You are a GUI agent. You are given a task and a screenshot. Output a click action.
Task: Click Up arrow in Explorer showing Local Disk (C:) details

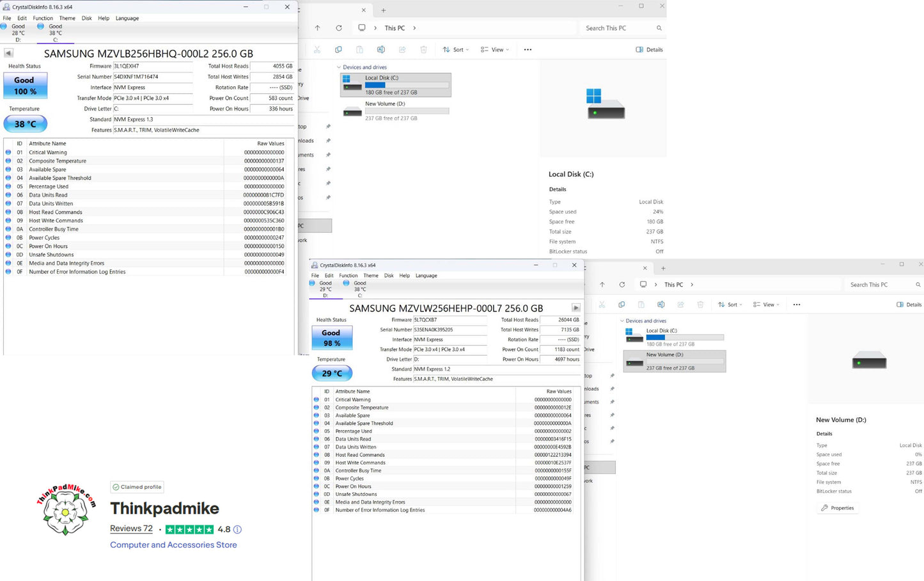[x=317, y=28]
